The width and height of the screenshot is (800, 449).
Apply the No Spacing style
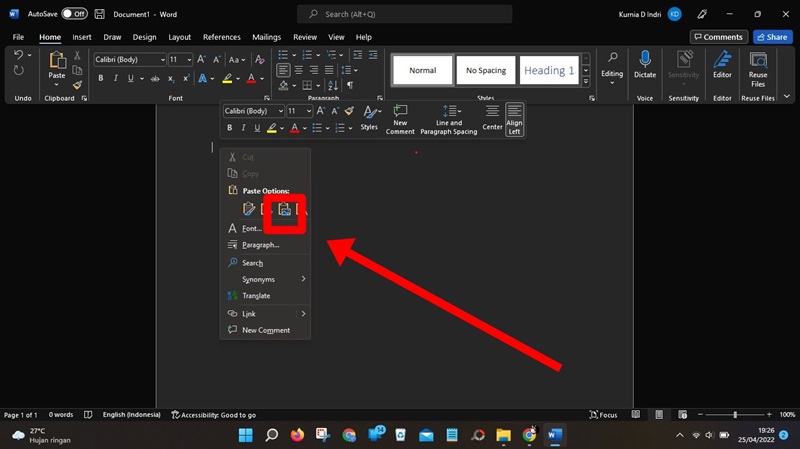486,70
